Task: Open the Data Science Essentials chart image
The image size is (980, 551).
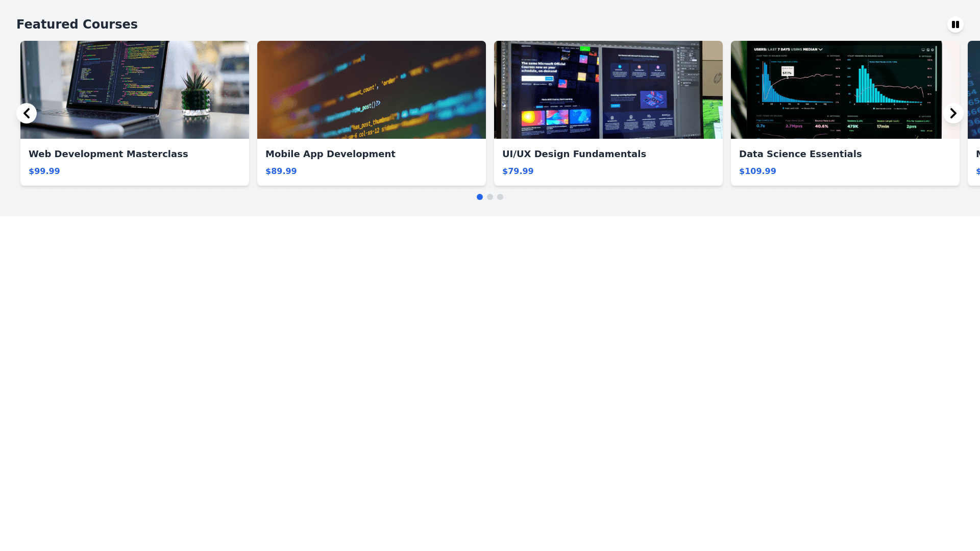Action: (845, 90)
